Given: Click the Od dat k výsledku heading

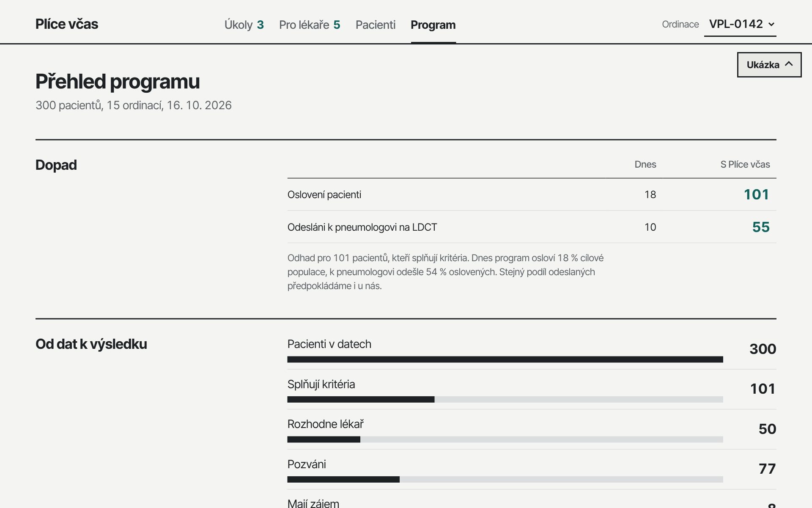Looking at the screenshot, I should [91, 344].
